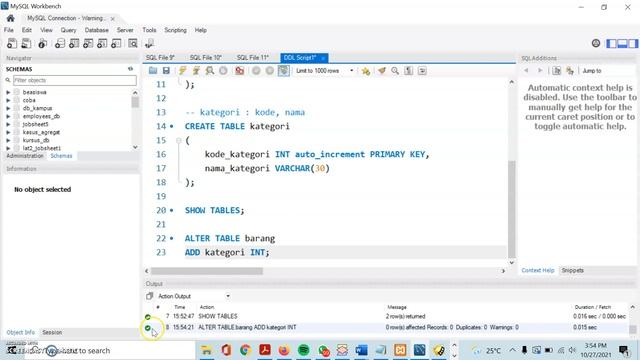The height and width of the screenshot is (360, 640).
Task: Toggle auto-commit mode button
Action: pos(284,71)
